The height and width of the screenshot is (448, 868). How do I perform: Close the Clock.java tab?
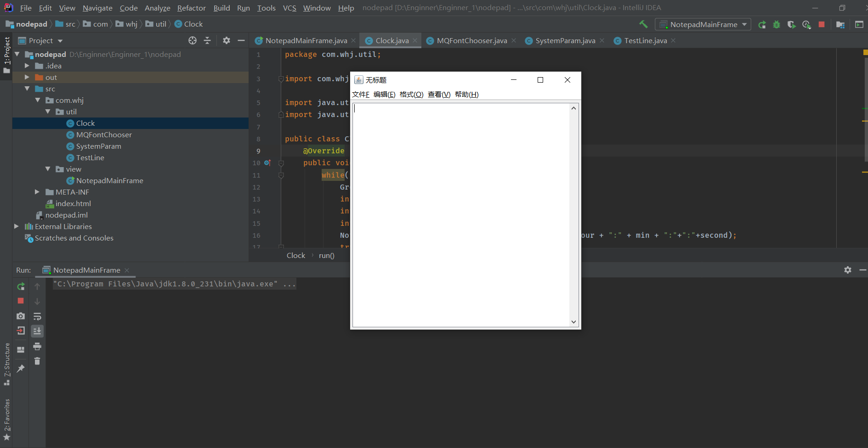(x=415, y=40)
